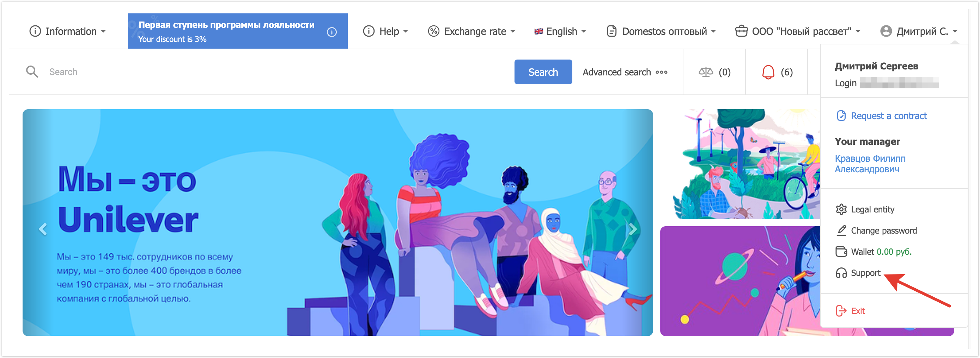Expand the Domestos оптовый dropdown
The height and width of the screenshot is (358, 980).
(661, 31)
